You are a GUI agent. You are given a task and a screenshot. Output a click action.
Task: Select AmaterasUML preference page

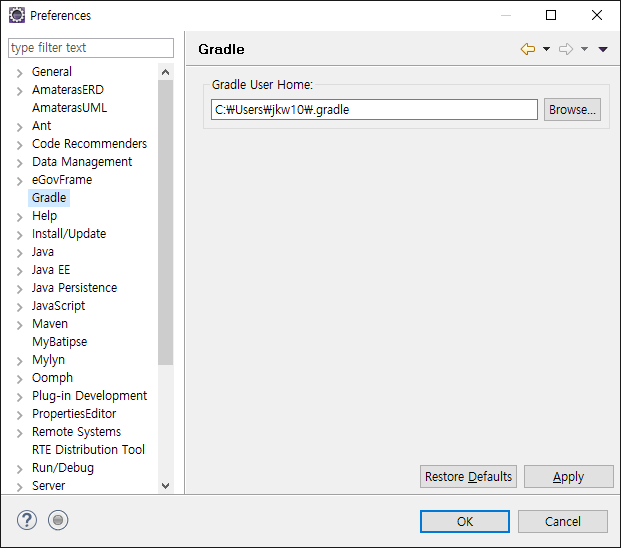(x=69, y=108)
